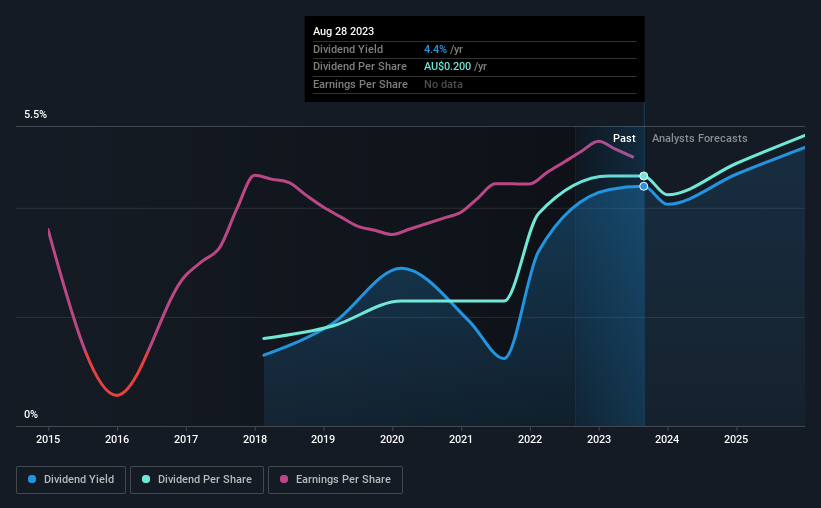The height and width of the screenshot is (508, 821).
Task: Click the teal Dividend Per Share legend dot
Action: [x=146, y=479]
